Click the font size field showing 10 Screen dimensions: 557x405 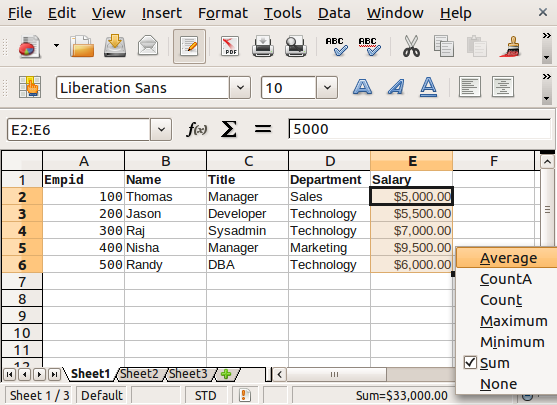(288, 87)
